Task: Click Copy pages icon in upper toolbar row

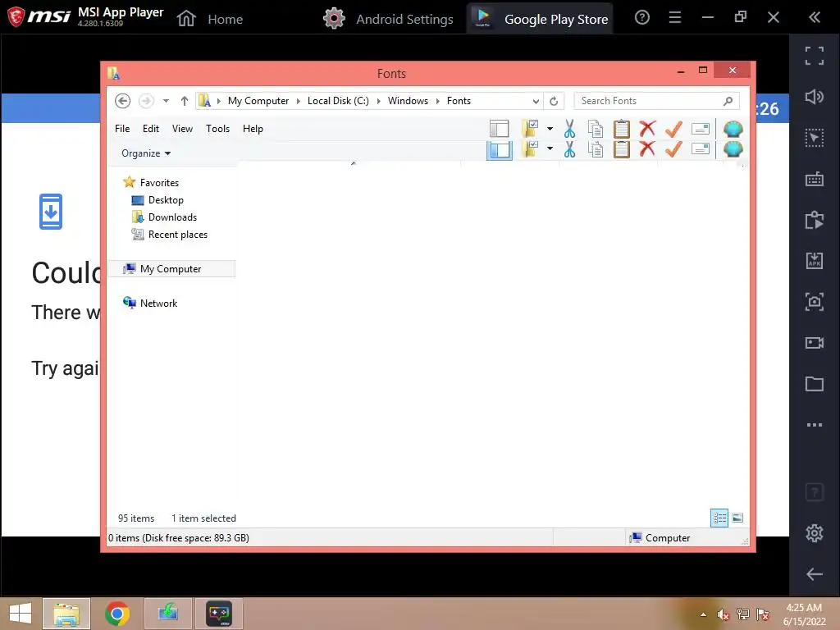Action: click(596, 129)
